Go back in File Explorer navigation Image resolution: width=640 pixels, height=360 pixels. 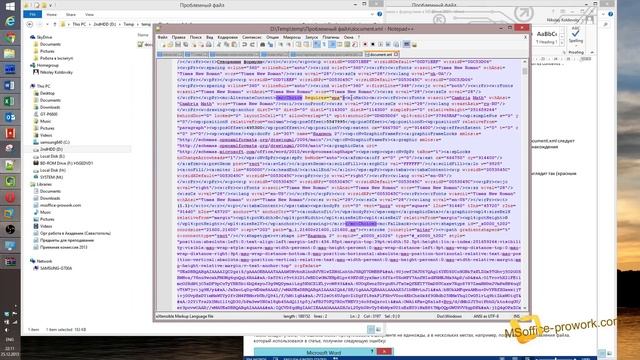(x=30, y=24)
